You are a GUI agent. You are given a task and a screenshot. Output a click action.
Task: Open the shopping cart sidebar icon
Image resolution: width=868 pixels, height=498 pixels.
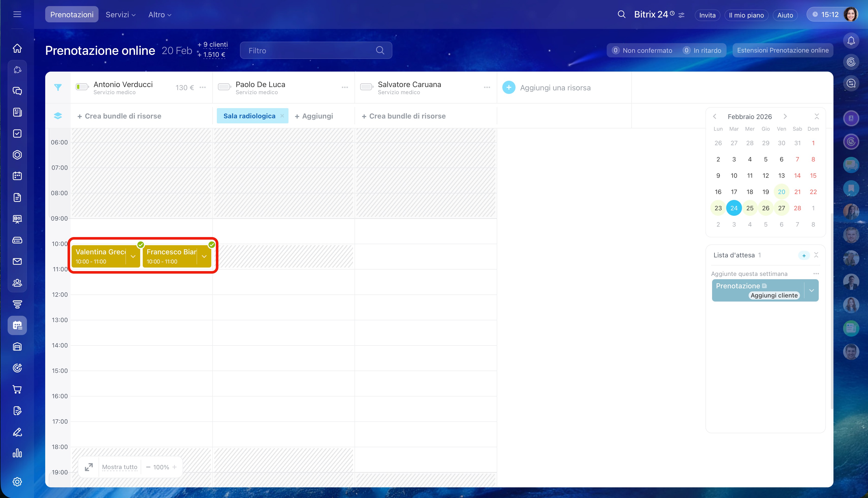pos(17,389)
